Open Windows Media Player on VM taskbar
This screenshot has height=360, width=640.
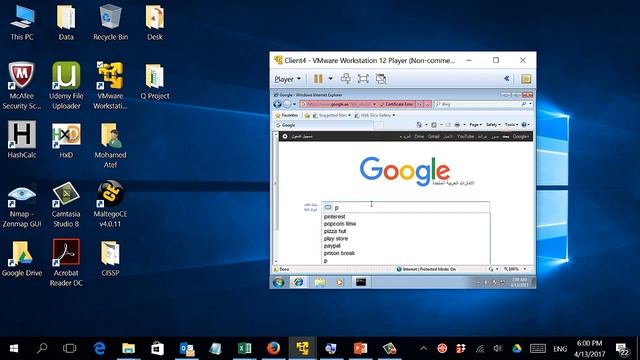[x=340, y=282]
